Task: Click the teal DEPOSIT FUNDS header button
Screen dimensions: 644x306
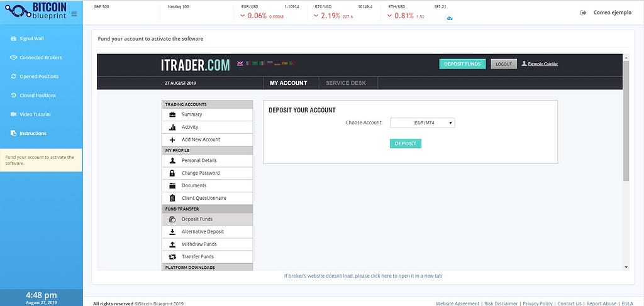Action: coord(462,64)
